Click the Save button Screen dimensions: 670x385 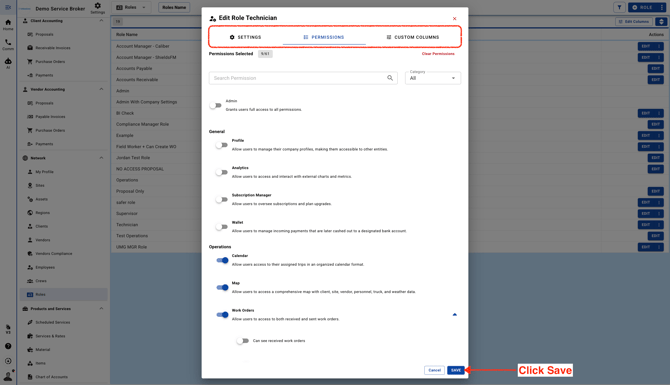(455, 370)
